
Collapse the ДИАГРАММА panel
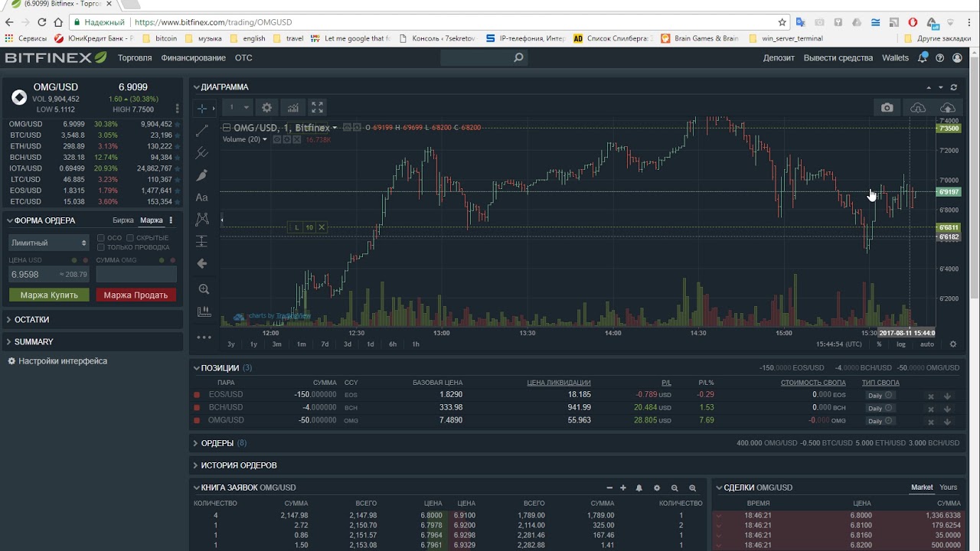[220, 87]
